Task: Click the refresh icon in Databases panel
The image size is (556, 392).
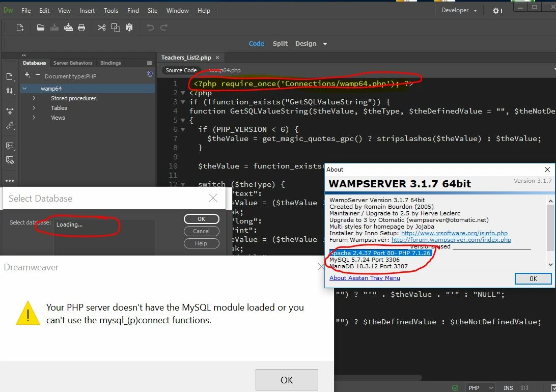Action: click(150, 74)
